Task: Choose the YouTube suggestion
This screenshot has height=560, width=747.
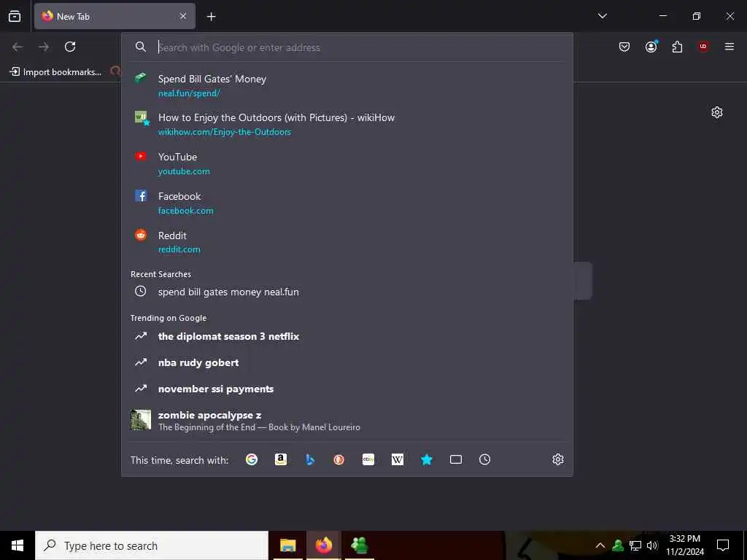Action: tap(347, 163)
